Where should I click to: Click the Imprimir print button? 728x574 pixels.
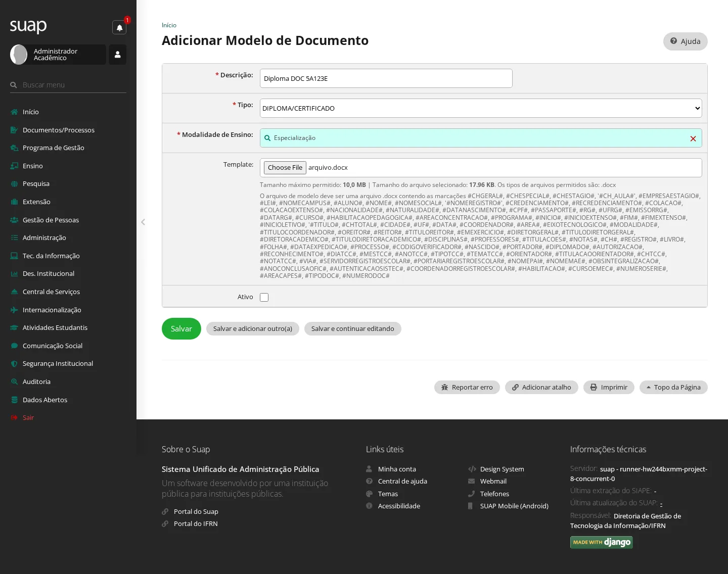click(x=609, y=388)
